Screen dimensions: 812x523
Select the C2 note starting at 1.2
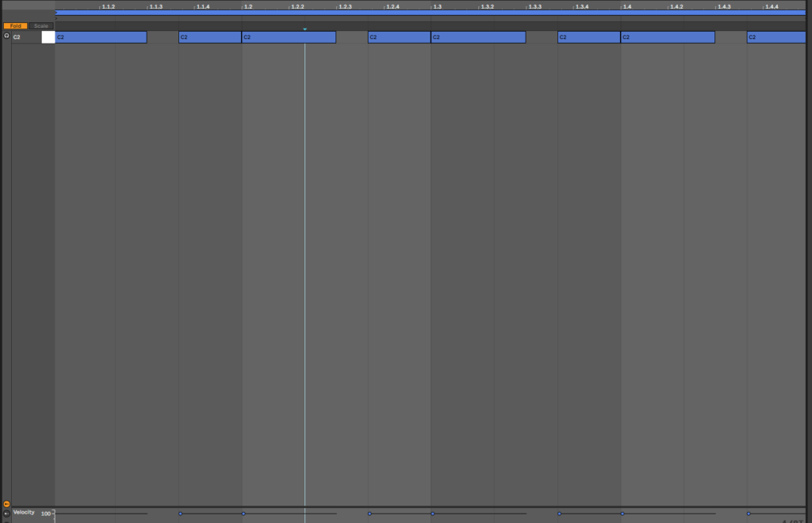[289, 37]
